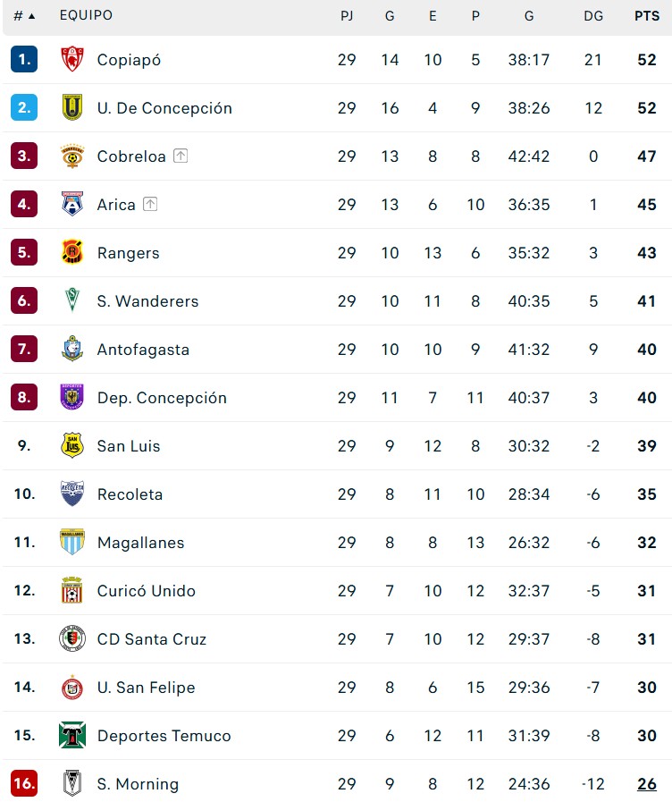Viewport: 672px width, 802px height.
Task: Sort standings by PTS column header
Action: [646, 16]
